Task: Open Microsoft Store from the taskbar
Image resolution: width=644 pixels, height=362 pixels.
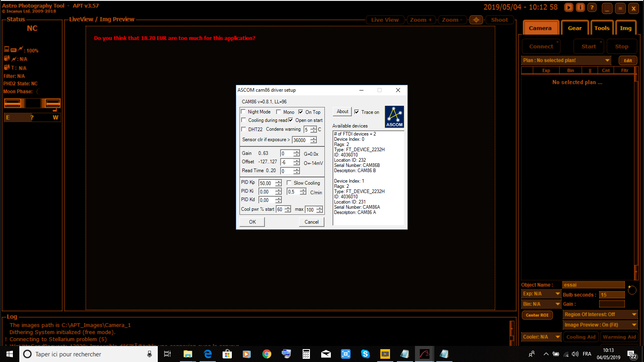Action: click(x=227, y=354)
